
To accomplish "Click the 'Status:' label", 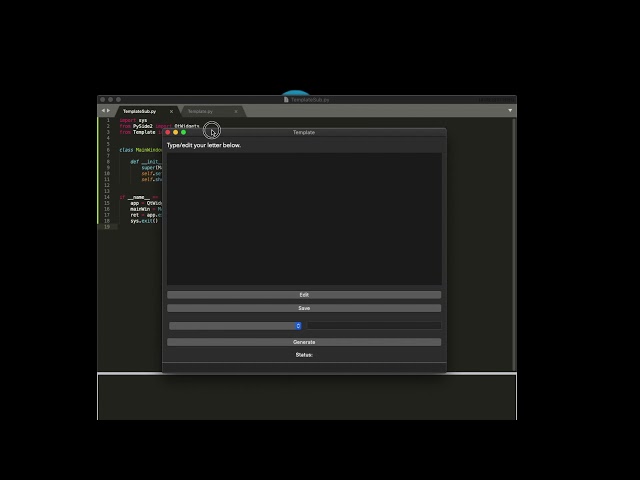I will pyautogui.click(x=304, y=355).
